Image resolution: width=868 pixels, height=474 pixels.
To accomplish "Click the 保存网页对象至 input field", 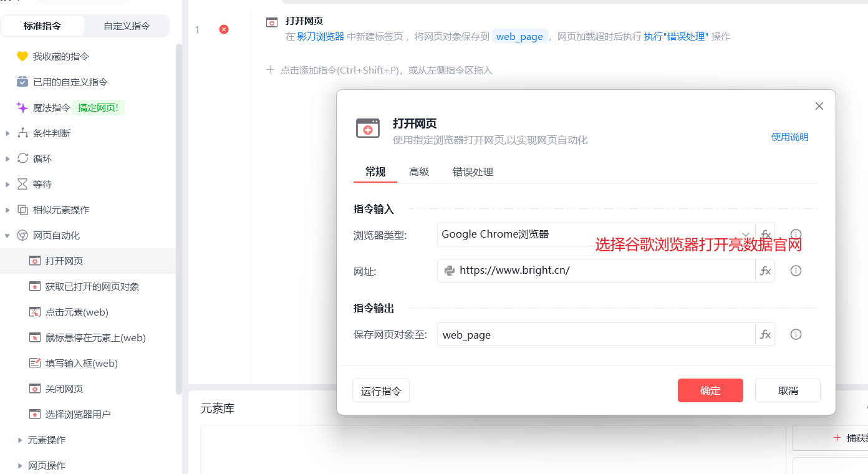I will click(596, 334).
